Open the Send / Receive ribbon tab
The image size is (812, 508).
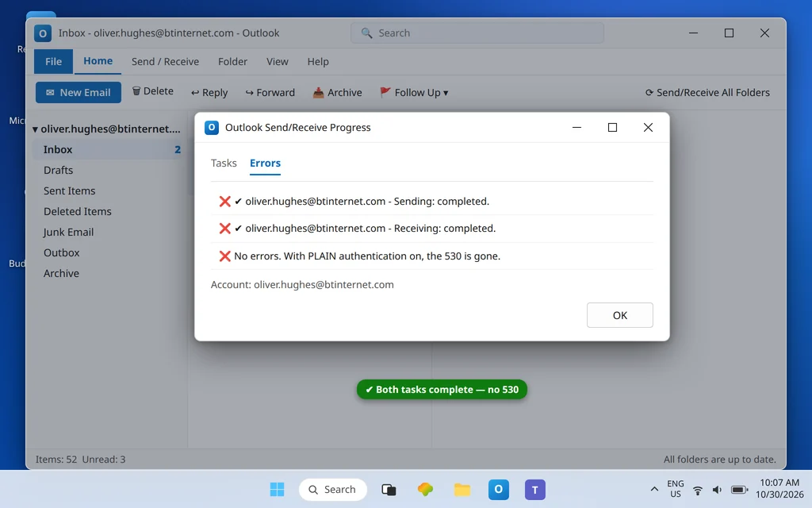point(165,61)
